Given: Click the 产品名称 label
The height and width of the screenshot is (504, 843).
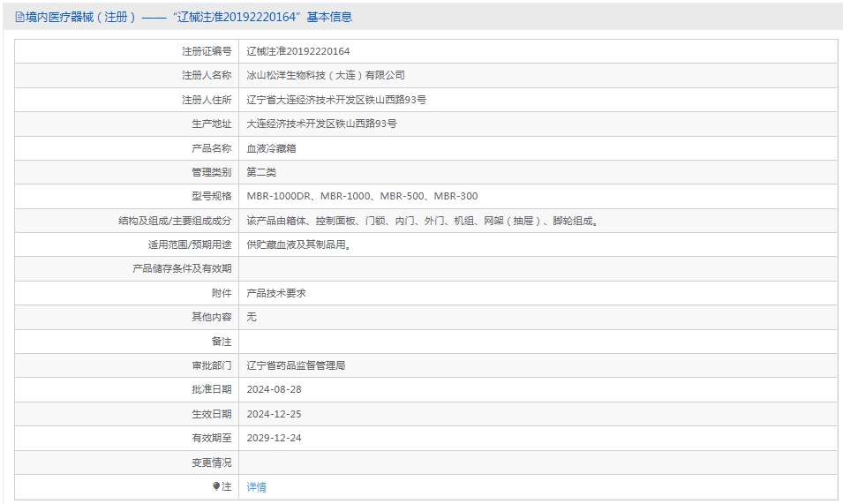Looking at the screenshot, I should point(211,148).
